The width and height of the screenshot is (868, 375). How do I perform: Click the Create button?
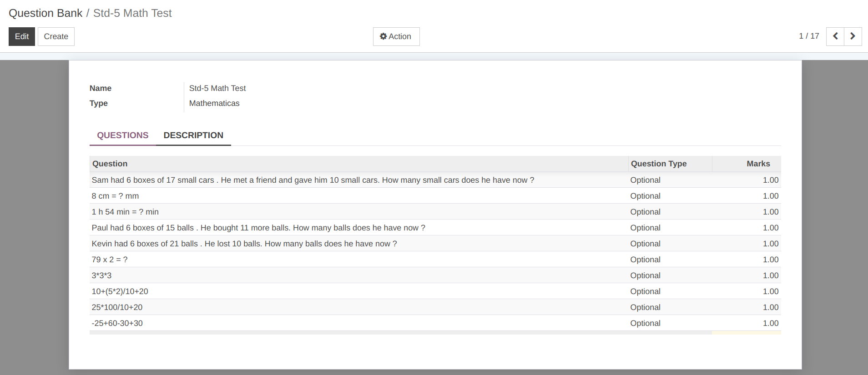(56, 36)
